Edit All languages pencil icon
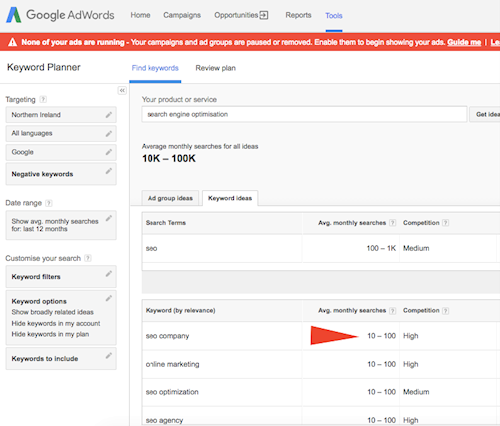Screen dimensions: 500x426 (109, 134)
